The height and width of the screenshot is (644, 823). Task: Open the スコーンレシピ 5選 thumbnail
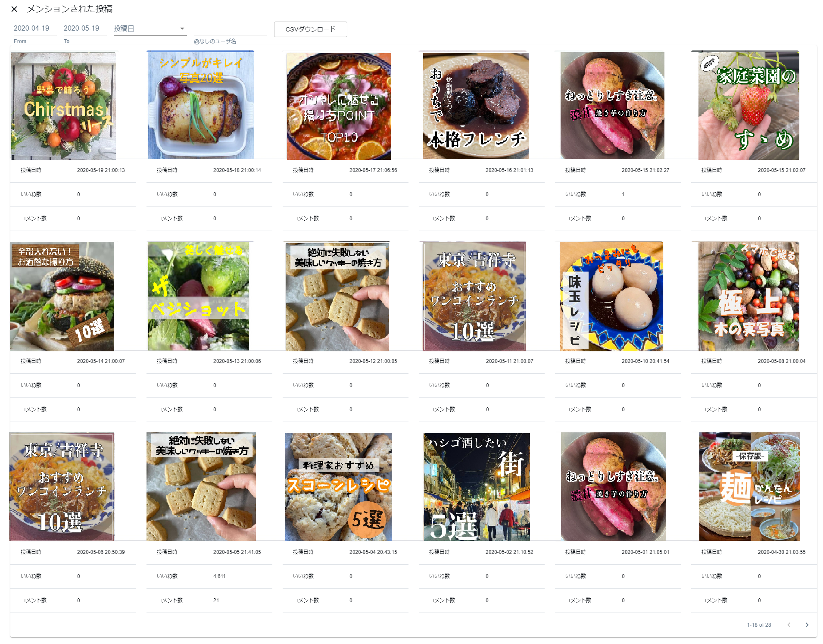pos(338,487)
